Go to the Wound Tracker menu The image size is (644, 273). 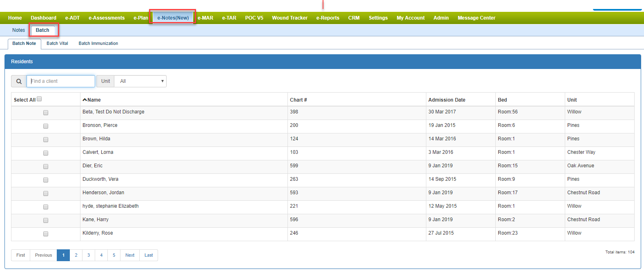pos(290,18)
